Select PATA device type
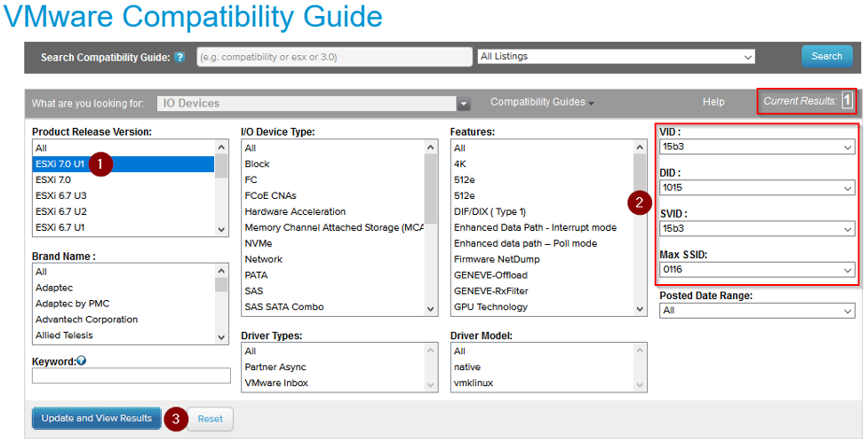 (x=333, y=275)
